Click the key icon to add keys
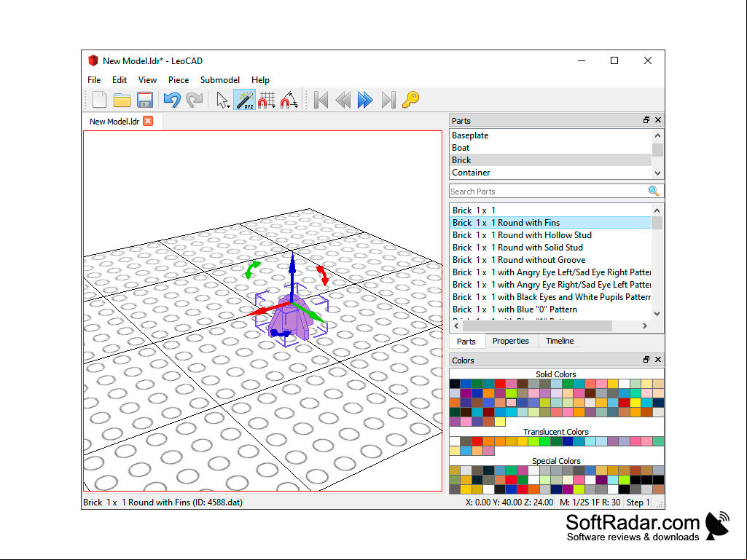The height and width of the screenshot is (560, 747). click(x=410, y=100)
